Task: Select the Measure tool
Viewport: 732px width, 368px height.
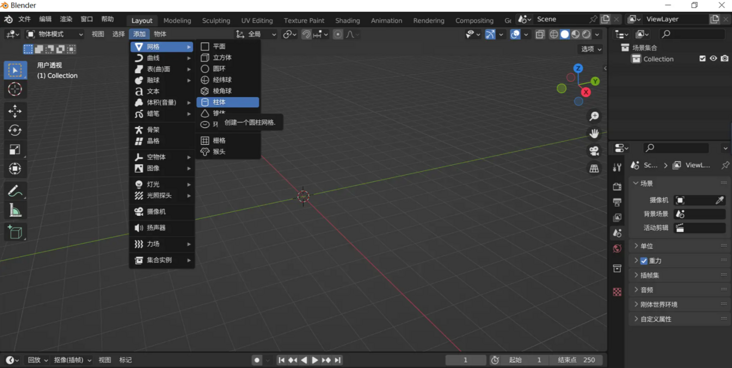Action: click(15, 210)
